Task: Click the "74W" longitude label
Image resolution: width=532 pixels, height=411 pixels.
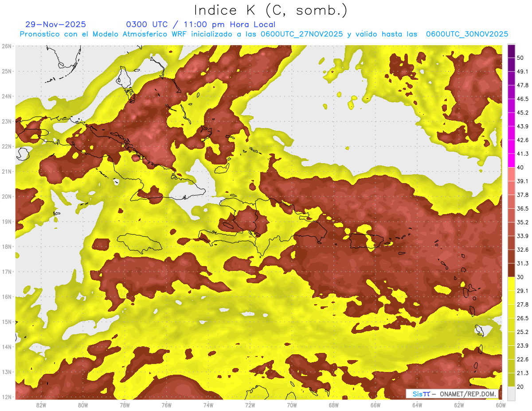Action: pyautogui.click(x=208, y=405)
